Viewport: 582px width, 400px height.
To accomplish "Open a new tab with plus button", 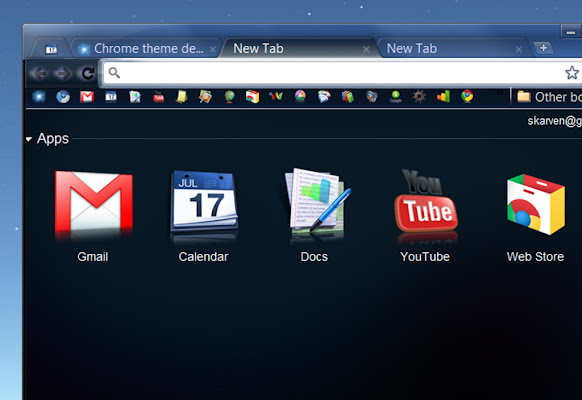I will (543, 48).
